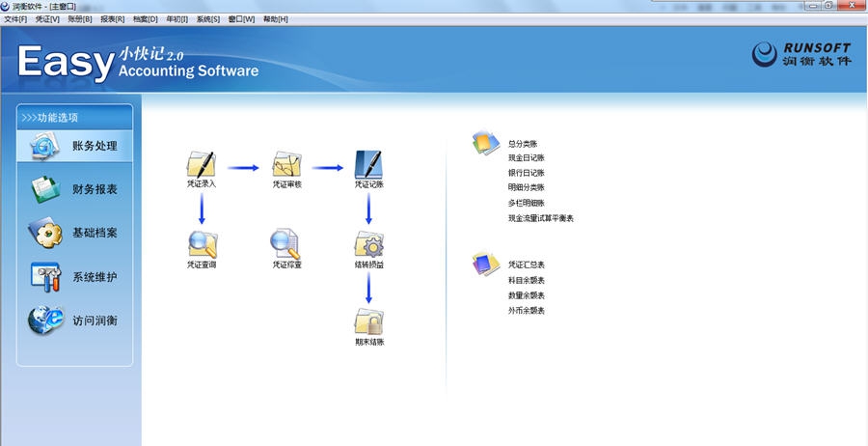The image size is (868, 446).
Task: Open 基础档案 from the sidebar
Action: tap(74, 233)
